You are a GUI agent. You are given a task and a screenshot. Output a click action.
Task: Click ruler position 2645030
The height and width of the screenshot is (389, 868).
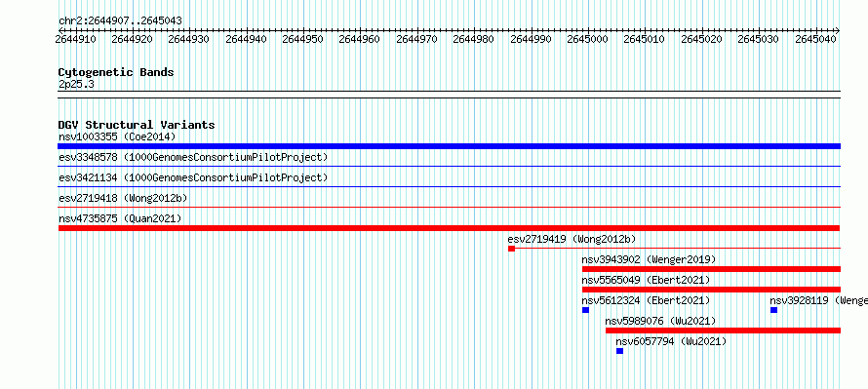coord(759,39)
